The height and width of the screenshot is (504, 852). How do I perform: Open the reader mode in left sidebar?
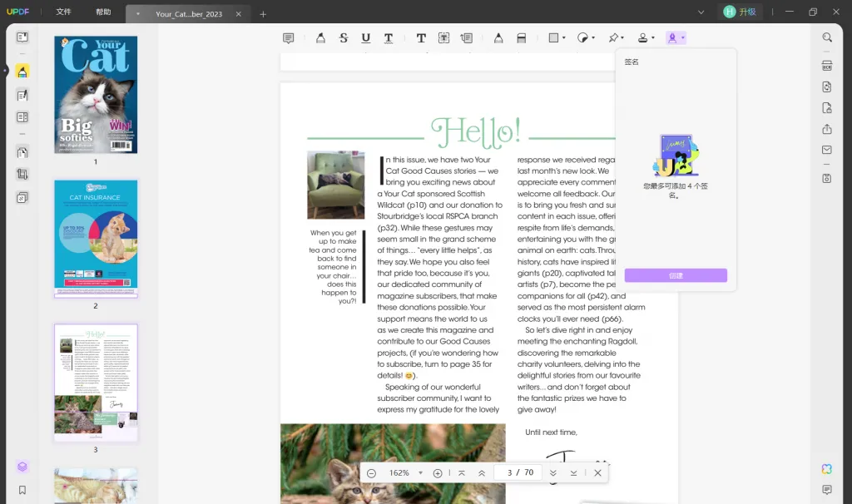[x=22, y=37]
